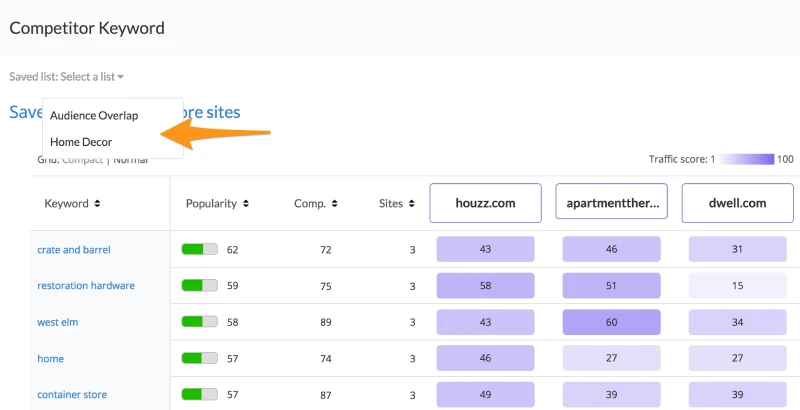Sort by Keyword column arrows
The width and height of the screenshot is (800, 410).
97,203
